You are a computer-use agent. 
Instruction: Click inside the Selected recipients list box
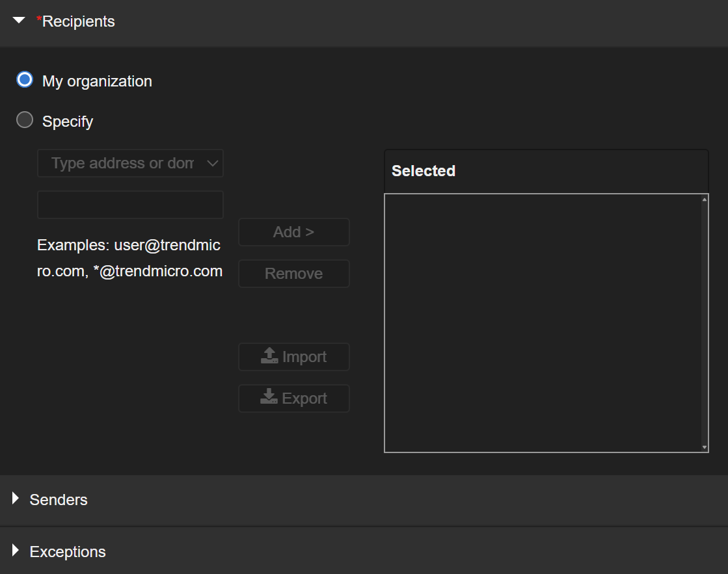pyautogui.click(x=542, y=322)
